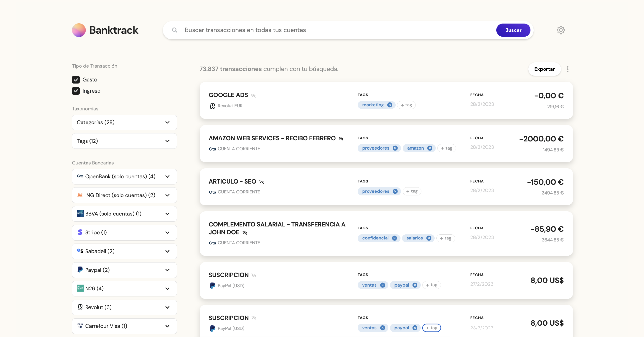
Task: Open the three-dot options menu beside Exportar
Action: click(x=568, y=69)
